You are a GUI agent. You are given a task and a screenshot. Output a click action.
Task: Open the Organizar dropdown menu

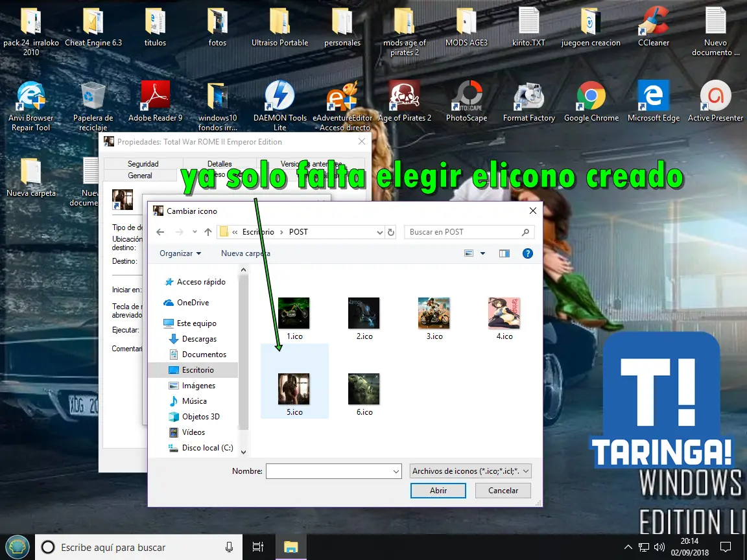pos(180,253)
